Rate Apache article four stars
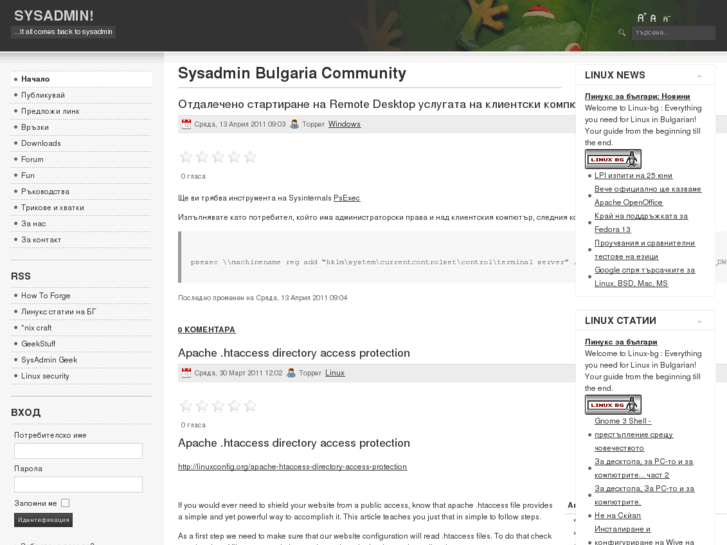This screenshot has width=727, height=545. (234, 406)
